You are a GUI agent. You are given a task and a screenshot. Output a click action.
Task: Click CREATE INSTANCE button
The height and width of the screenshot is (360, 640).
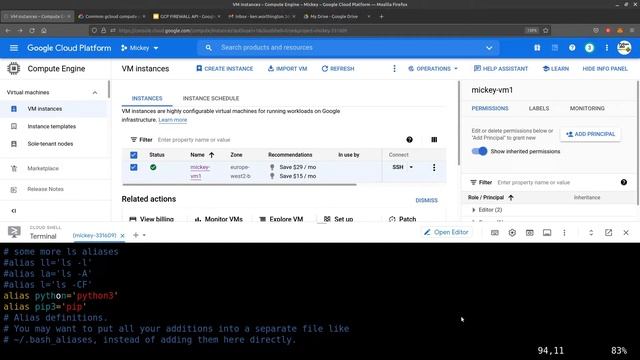coord(224,69)
